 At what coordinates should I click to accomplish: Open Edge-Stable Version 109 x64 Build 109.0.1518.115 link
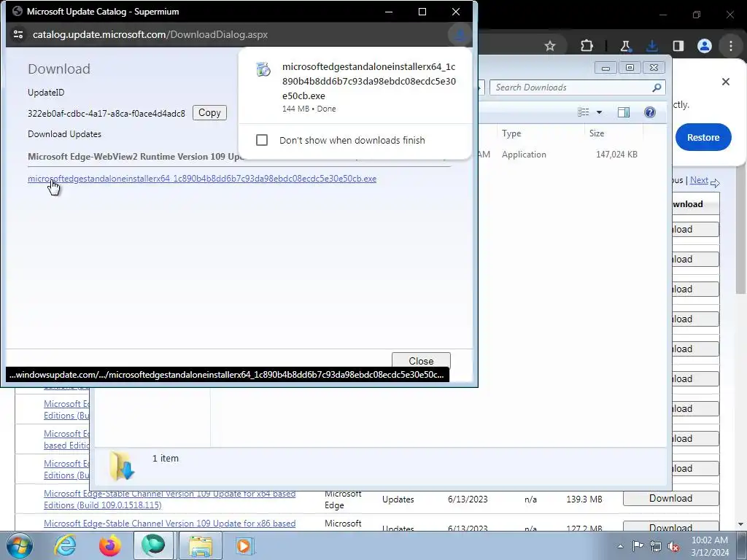pos(169,499)
